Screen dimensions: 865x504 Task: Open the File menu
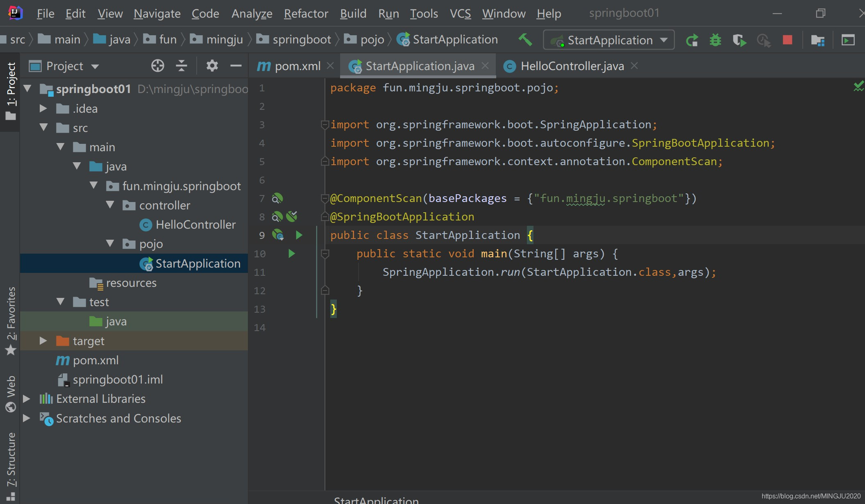[45, 14]
